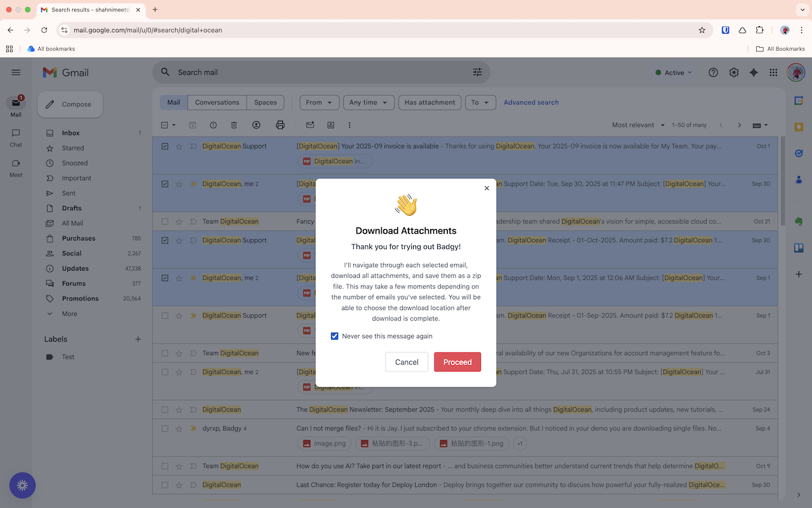812x508 pixels.
Task: Open input tools keyboard dropdown
Action: (760, 125)
